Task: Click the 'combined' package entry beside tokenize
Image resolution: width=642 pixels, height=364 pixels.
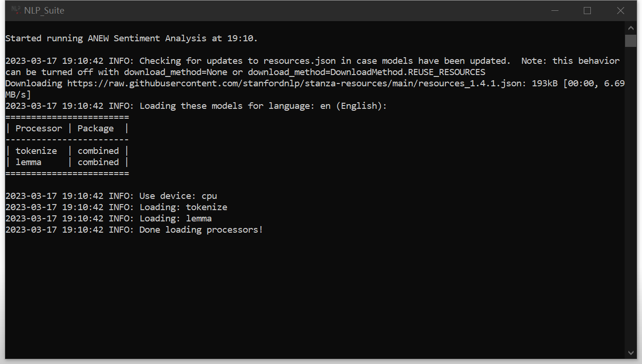Action: [x=98, y=151]
